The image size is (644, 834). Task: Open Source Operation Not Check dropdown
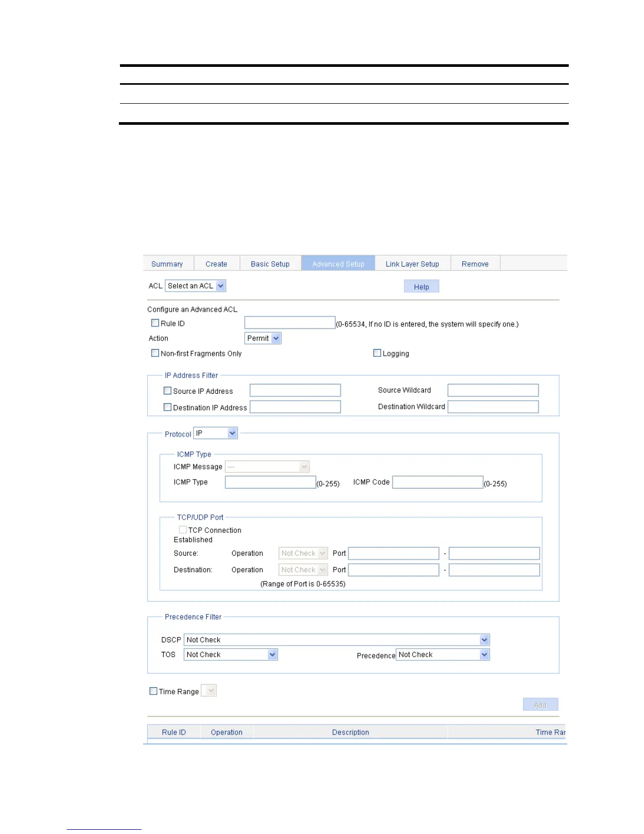tap(303, 553)
